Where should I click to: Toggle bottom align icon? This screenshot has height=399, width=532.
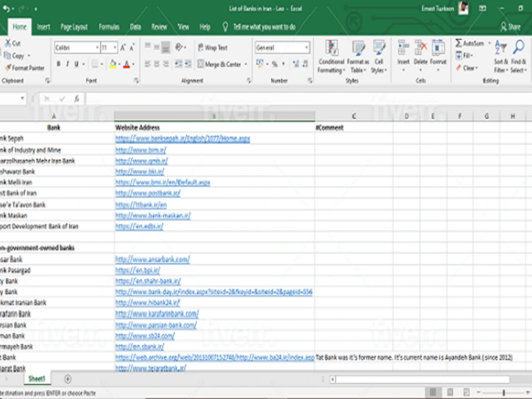[x=165, y=47]
